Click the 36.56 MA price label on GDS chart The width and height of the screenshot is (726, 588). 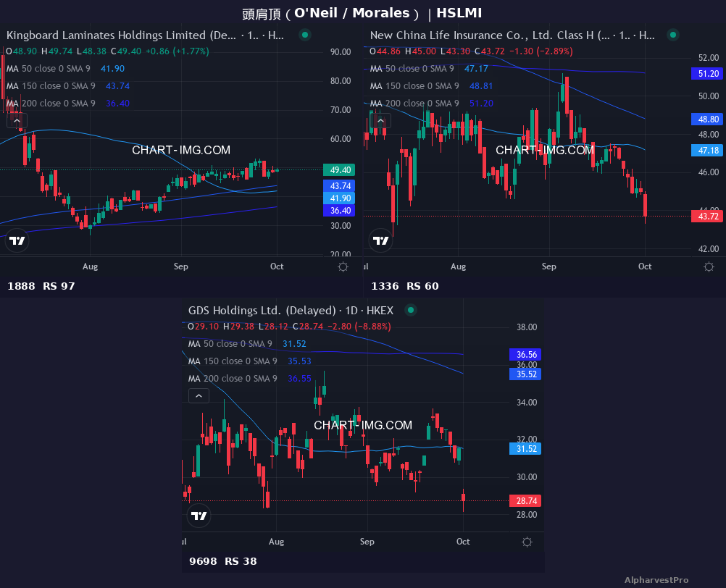point(525,354)
